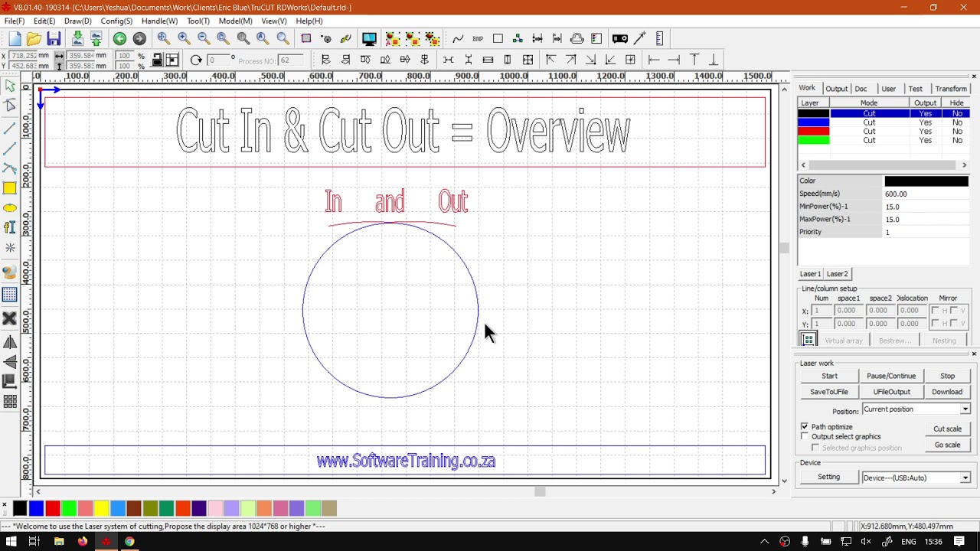The image size is (980, 551).
Task: Pick the red swatch in the bottom palette
Action: pyautogui.click(x=53, y=508)
